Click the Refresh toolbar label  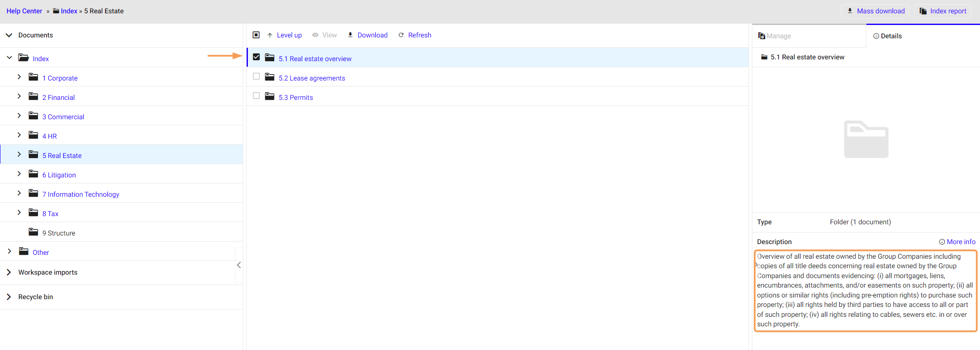420,35
